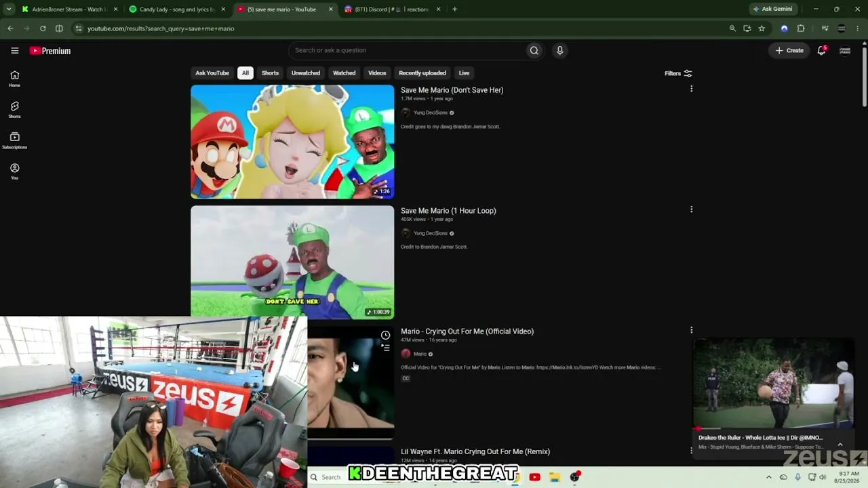
Task: Open Shorts in the YouTube sidebar
Action: click(14, 110)
